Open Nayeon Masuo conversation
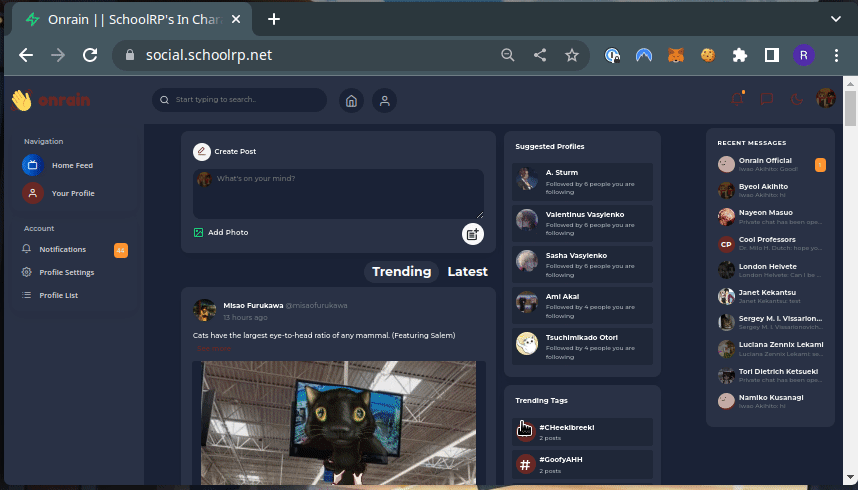858x490 pixels. pyautogui.click(x=770, y=216)
